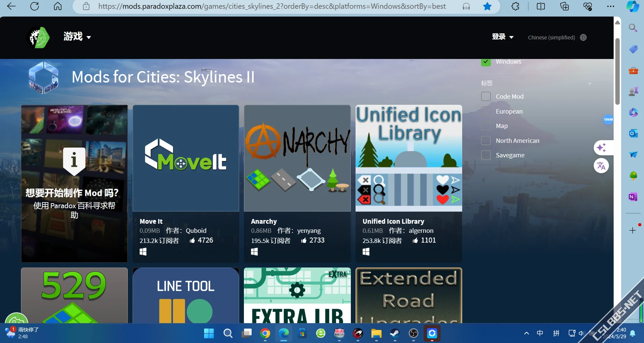Open Steam from the taskbar
Image resolution: width=644 pixels, height=343 pixels.
tap(395, 334)
